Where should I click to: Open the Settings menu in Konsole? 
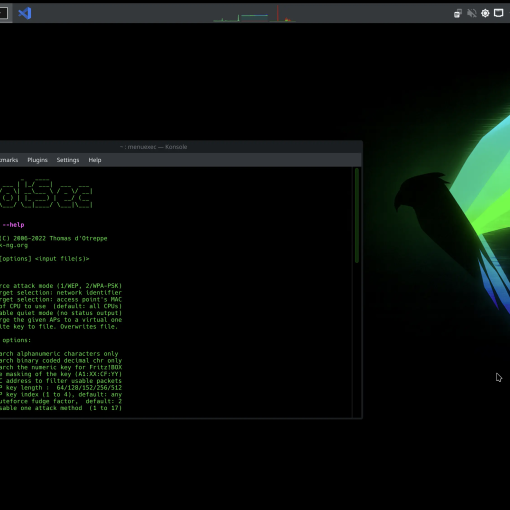tap(68, 160)
